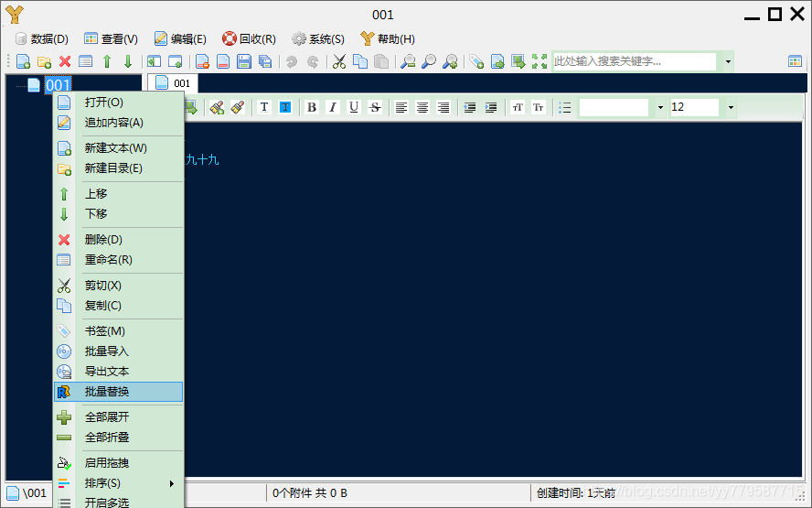Click the add bookmark tag toolbar icon
Screen dimensions: 812x508
pyautogui.click(x=476, y=61)
